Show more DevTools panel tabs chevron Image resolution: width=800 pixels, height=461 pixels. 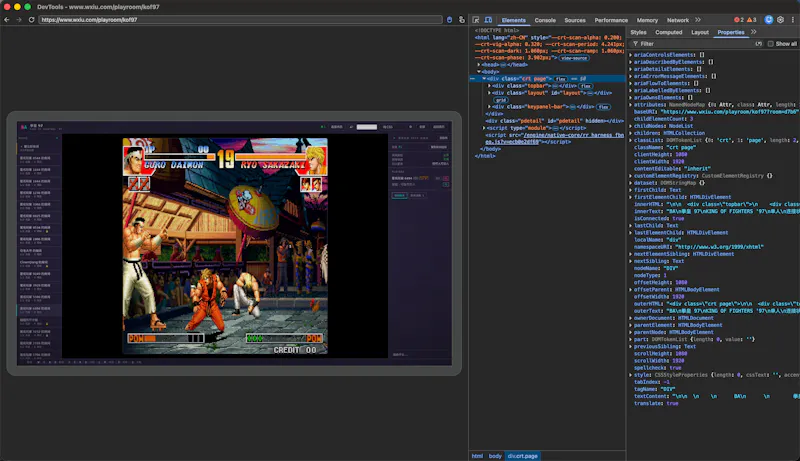pyautogui.click(x=697, y=20)
